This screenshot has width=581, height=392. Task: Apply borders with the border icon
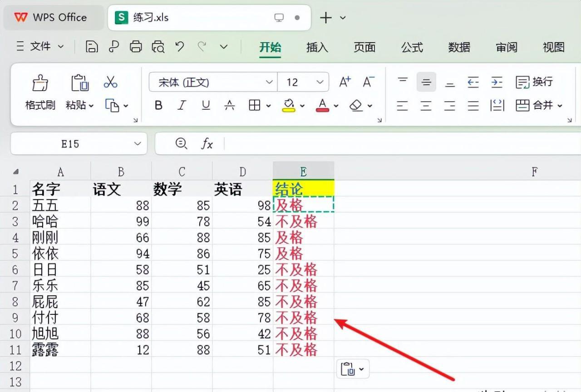coord(255,106)
